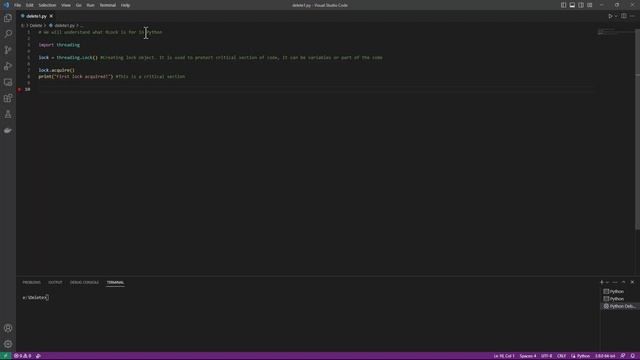
Task: Select Python Debug terminal in list
Action: (x=619, y=306)
